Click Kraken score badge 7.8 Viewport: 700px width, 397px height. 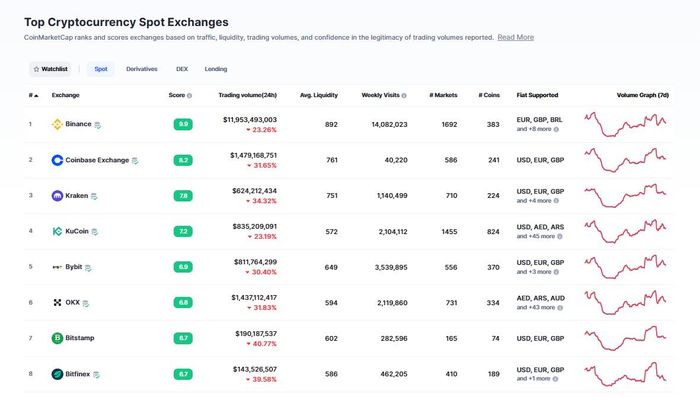pyautogui.click(x=183, y=196)
